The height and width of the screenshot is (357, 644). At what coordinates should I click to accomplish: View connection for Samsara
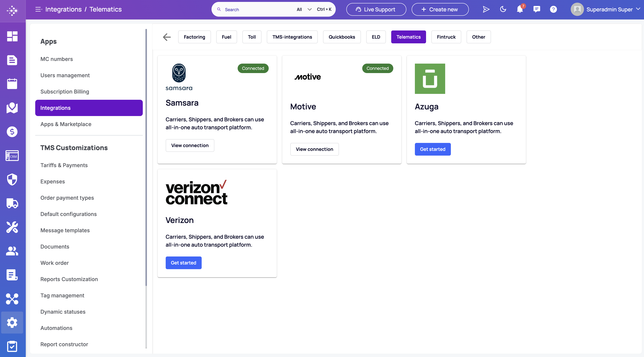tap(190, 145)
